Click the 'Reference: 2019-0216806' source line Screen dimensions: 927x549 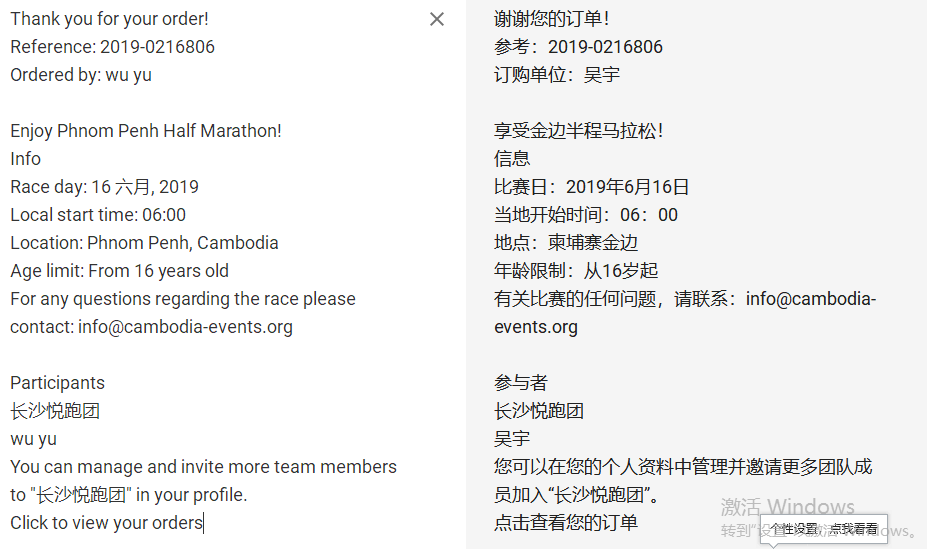point(112,47)
